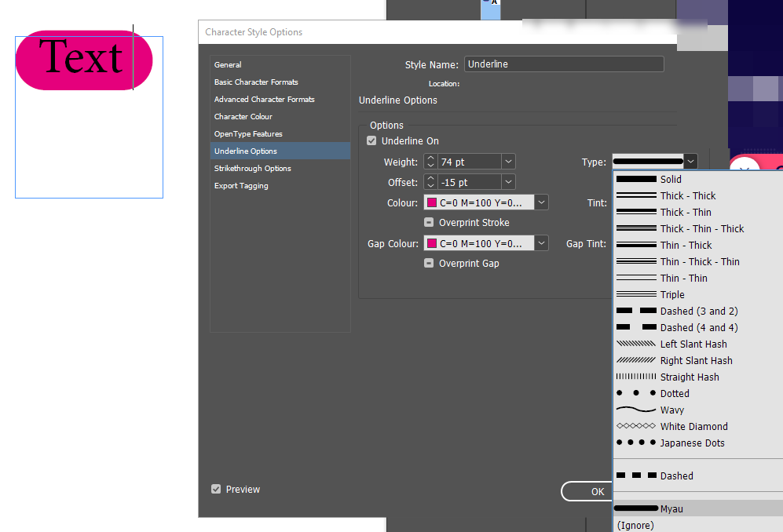
Task: Enable Overprint Stroke
Action: click(429, 222)
